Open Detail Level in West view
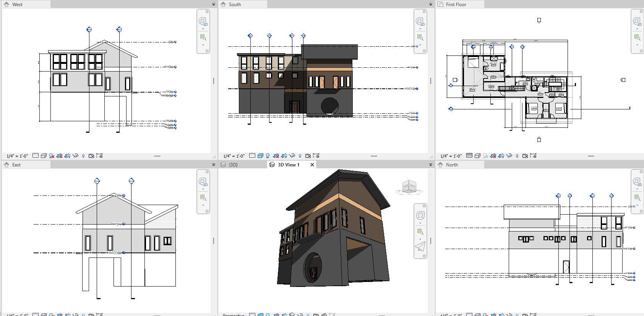The width and height of the screenshot is (644, 316). point(36,156)
